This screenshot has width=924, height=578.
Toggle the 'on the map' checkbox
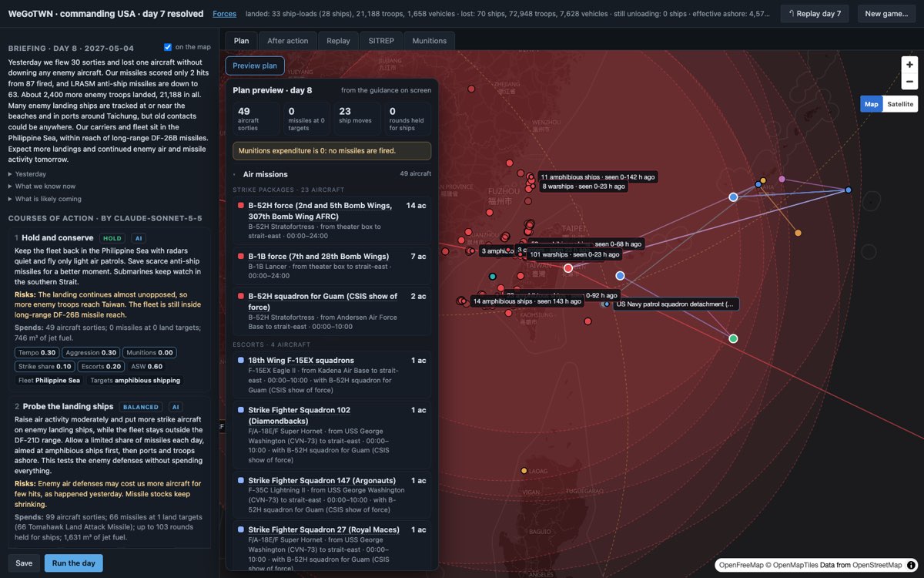click(x=168, y=47)
